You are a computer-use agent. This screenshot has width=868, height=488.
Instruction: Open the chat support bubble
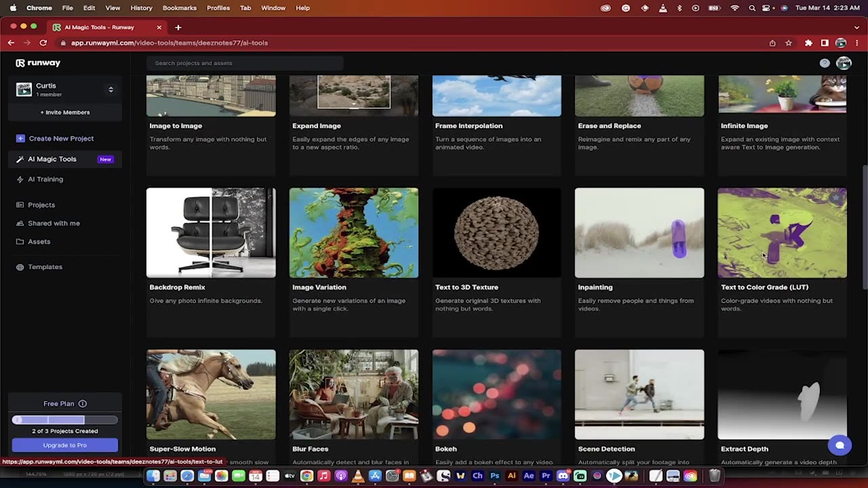[840, 445]
